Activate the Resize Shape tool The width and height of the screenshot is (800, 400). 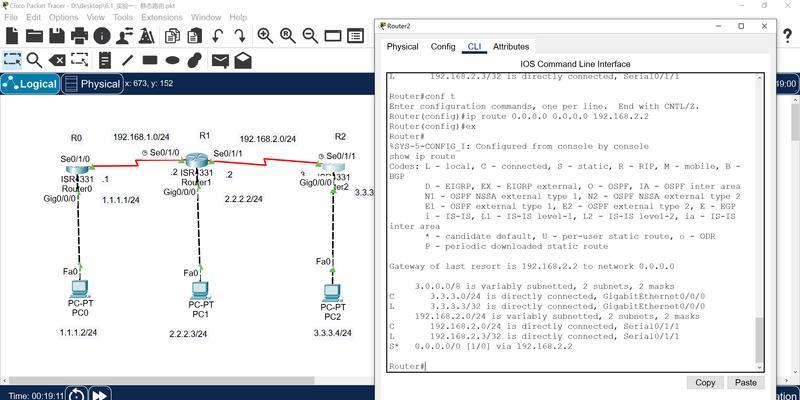click(x=79, y=60)
